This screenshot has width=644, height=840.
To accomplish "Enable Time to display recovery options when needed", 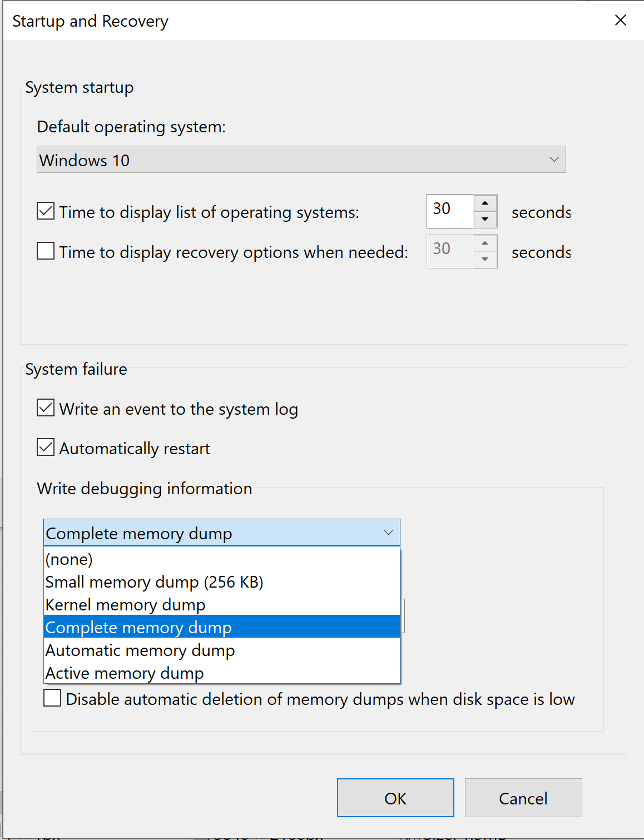I will pyautogui.click(x=45, y=251).
